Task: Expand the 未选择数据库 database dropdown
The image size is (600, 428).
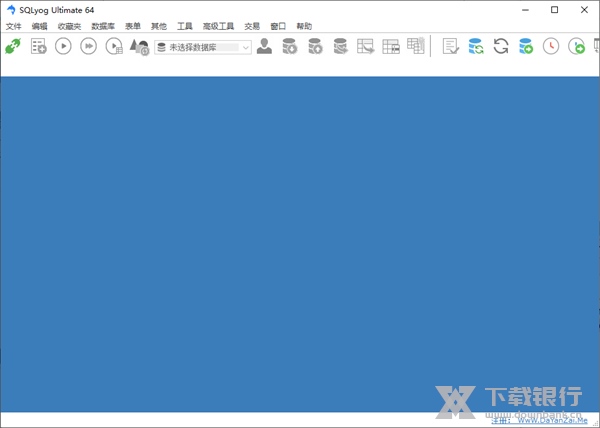Action: 246,47
